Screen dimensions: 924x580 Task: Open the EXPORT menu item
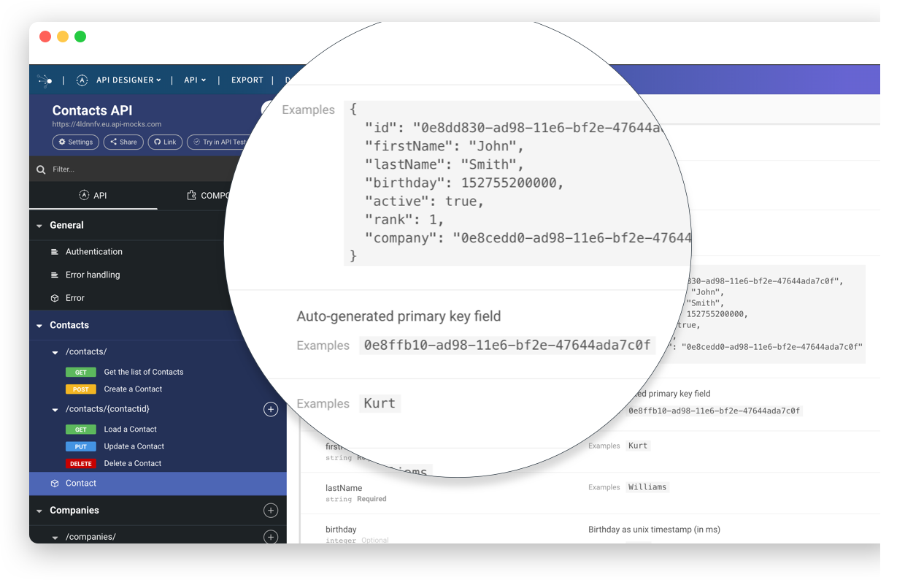[x=247, y=80]
